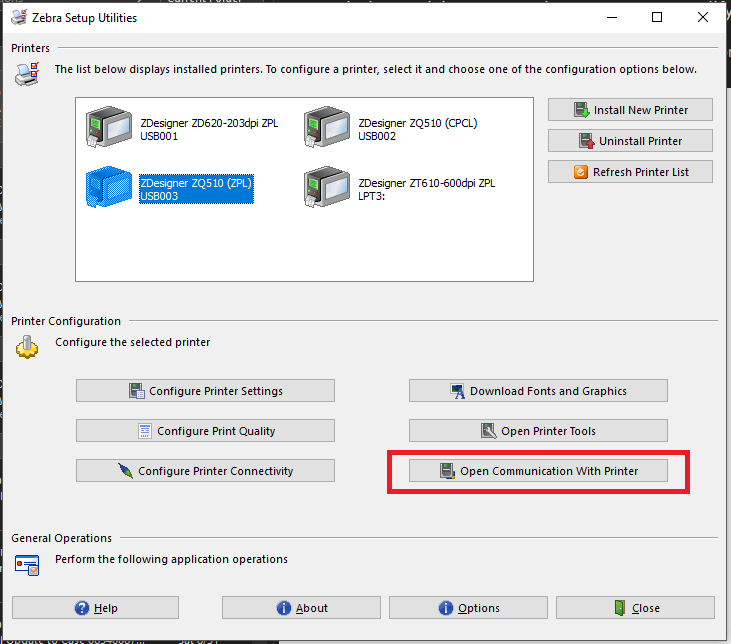This screenshot has height=644, width=731.
Task: Click the Printers section printer icon
Action: pos(27,75)
